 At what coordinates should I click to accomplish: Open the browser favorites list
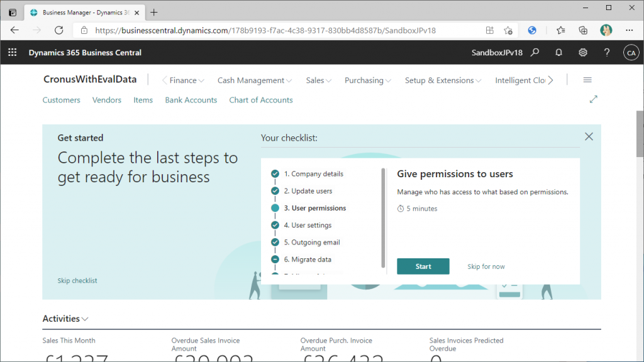tap(560, 30)
